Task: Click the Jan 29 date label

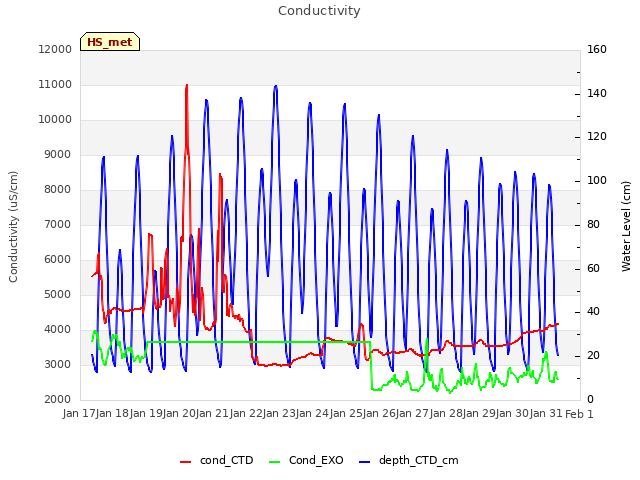Action: pyautogui.click(x=478, y=414)
